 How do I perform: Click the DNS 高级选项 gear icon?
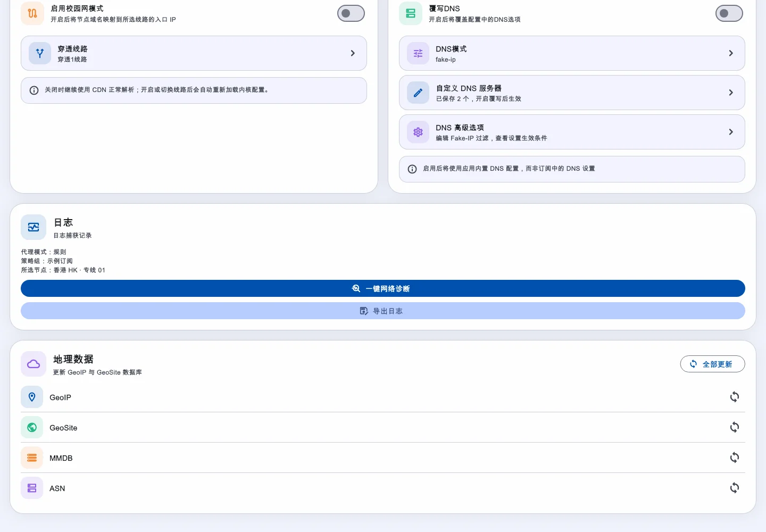pos(418,132)
